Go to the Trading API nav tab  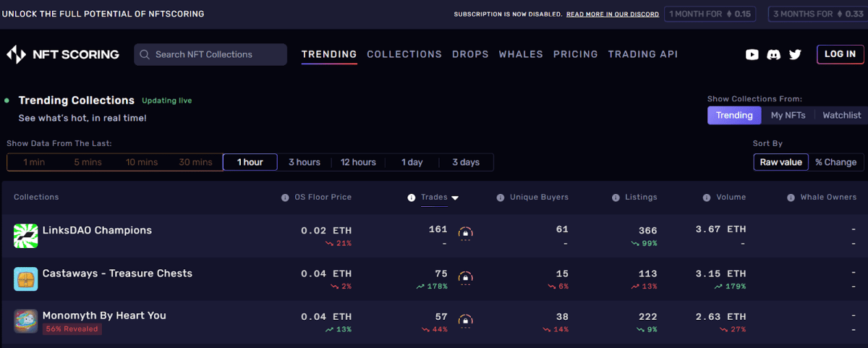pyautogui.click(x=643, y=54)
